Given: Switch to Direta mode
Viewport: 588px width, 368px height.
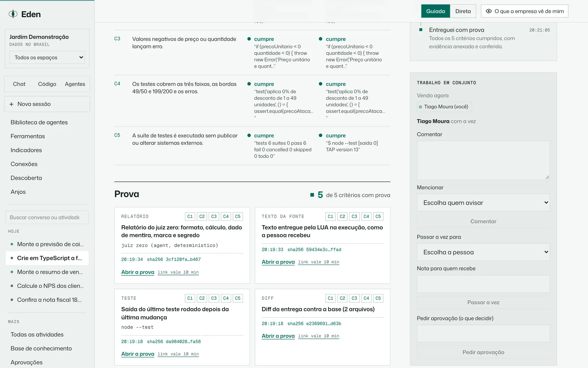Looking at the screenshot, I should 463,11.
